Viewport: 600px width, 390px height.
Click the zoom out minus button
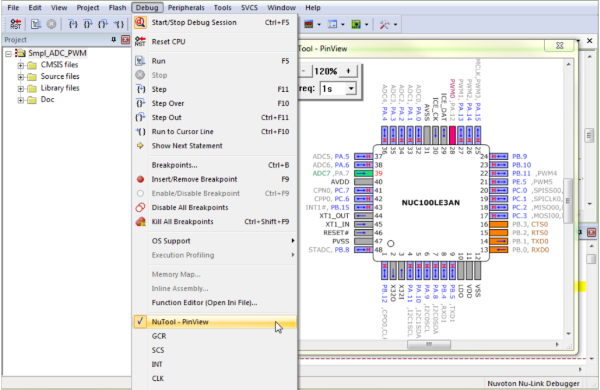(x=304, y=71)
